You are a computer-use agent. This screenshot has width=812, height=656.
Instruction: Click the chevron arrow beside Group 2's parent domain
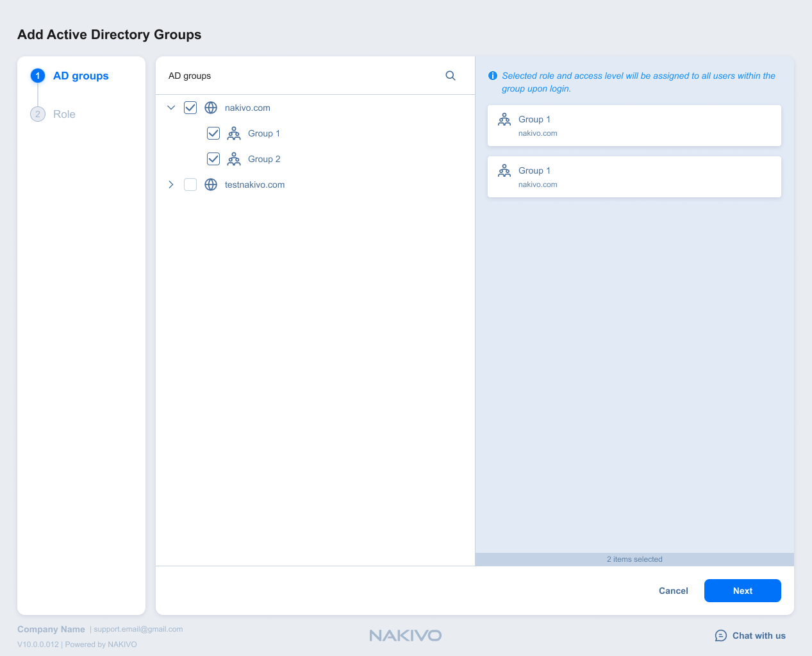[x=171, y=107]
